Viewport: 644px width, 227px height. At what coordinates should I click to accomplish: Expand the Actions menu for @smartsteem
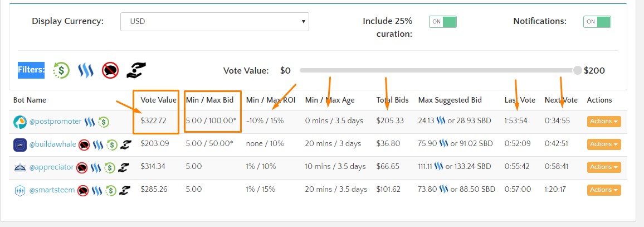[x=604, y=190]
